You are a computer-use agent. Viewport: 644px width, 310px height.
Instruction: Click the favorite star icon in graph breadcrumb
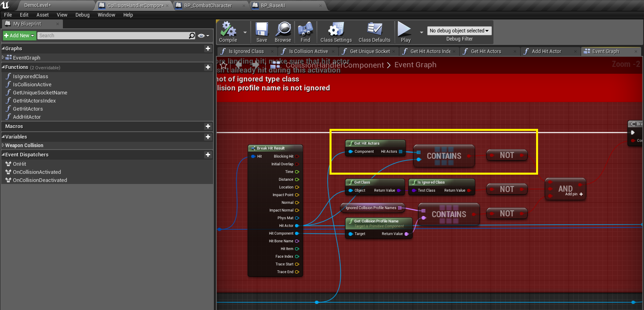pos(223,65)
